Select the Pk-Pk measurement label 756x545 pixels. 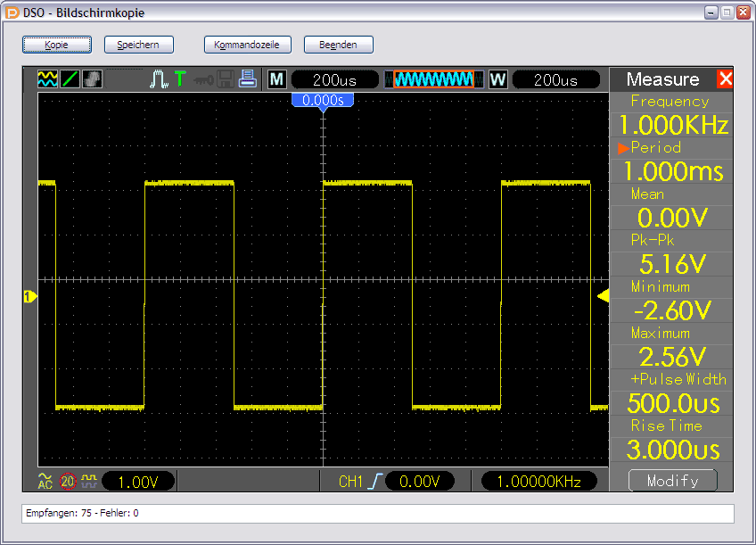pos(653,240)
